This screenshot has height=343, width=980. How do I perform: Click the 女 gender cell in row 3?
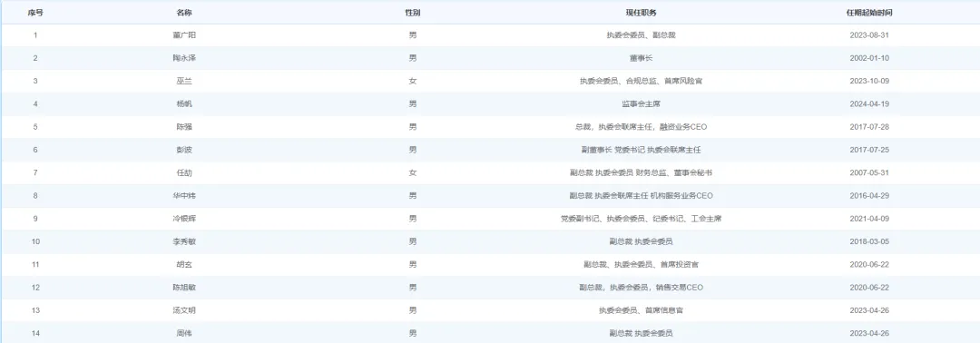tap(413, 82)
